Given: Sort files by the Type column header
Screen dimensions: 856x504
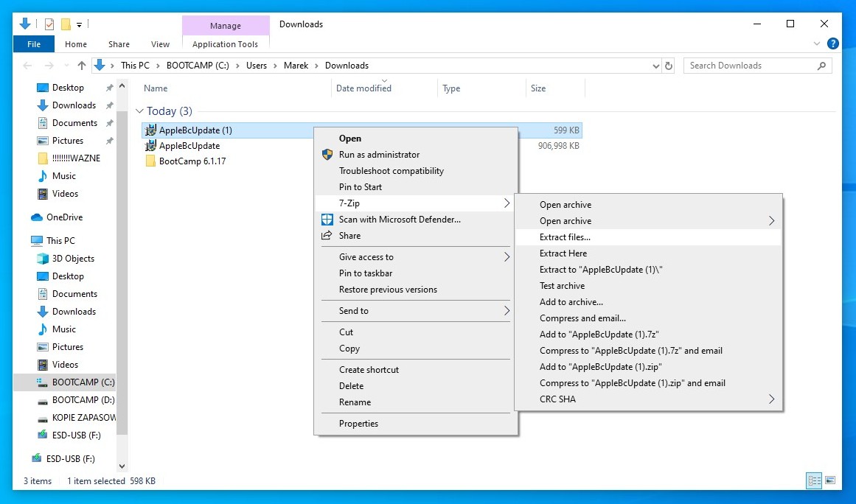Looking at the screenshot, I should (482, 88).
